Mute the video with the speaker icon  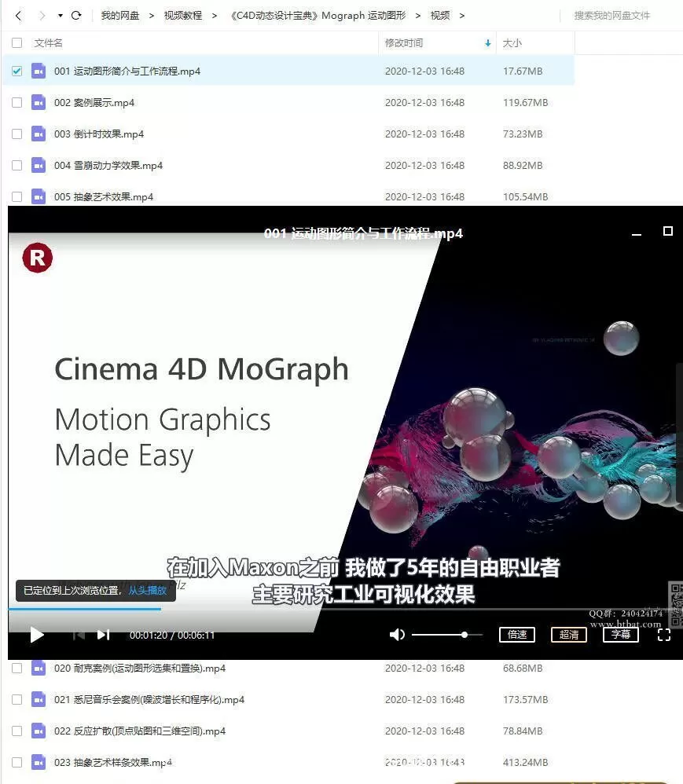pyautogui.click(x=397, y=634)
